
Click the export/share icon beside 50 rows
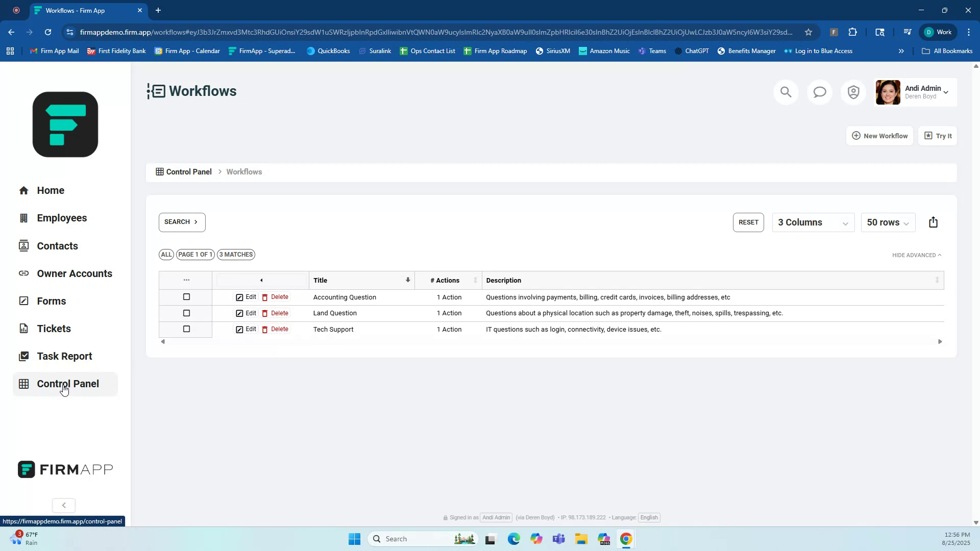[933, 222]
